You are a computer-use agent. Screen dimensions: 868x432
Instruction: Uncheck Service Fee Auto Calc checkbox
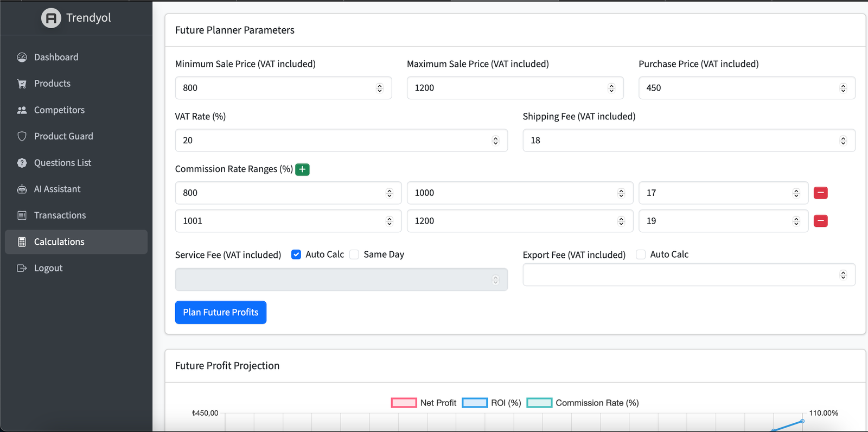[x=296, y=255]
